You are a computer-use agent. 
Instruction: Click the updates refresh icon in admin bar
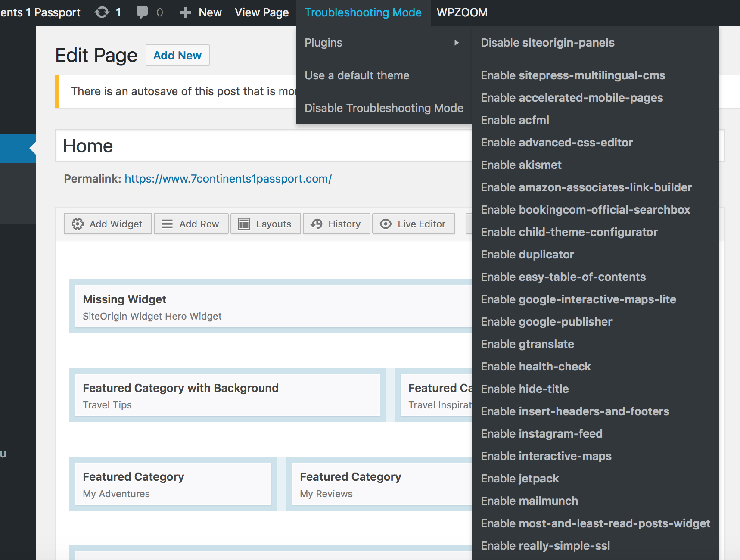102,12
